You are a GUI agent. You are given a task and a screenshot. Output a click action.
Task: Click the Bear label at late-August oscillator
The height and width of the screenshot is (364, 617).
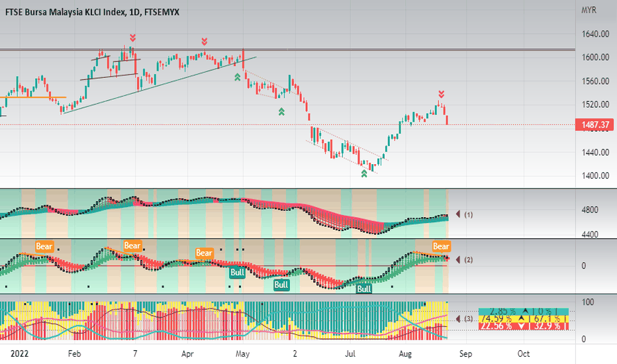tap(441, 246)
